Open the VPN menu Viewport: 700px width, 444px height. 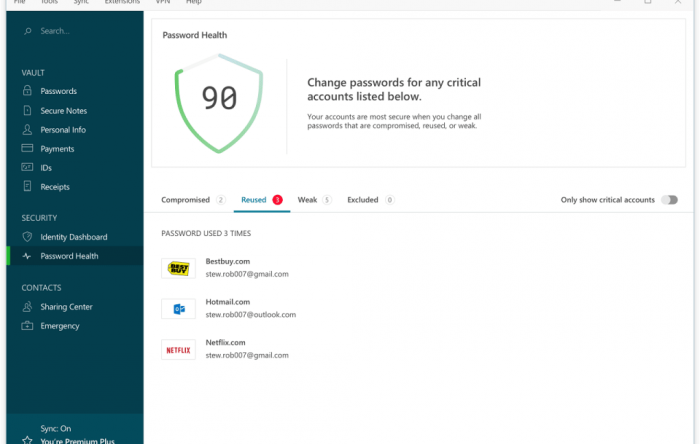point(162,2)
